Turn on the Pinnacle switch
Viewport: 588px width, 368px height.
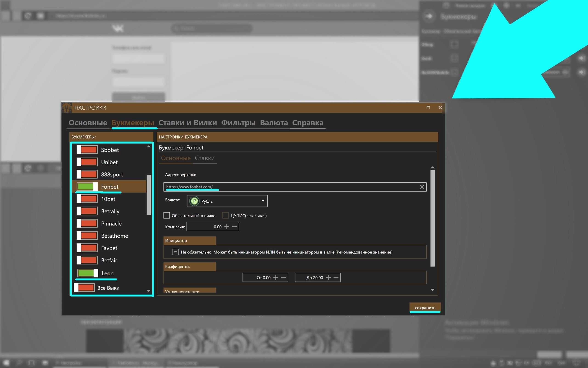pos(87,223)
